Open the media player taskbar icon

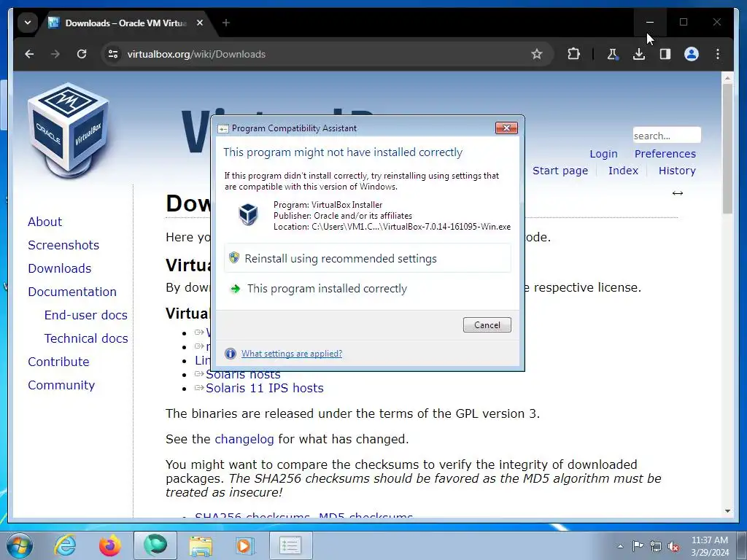[x=246, y=545]
